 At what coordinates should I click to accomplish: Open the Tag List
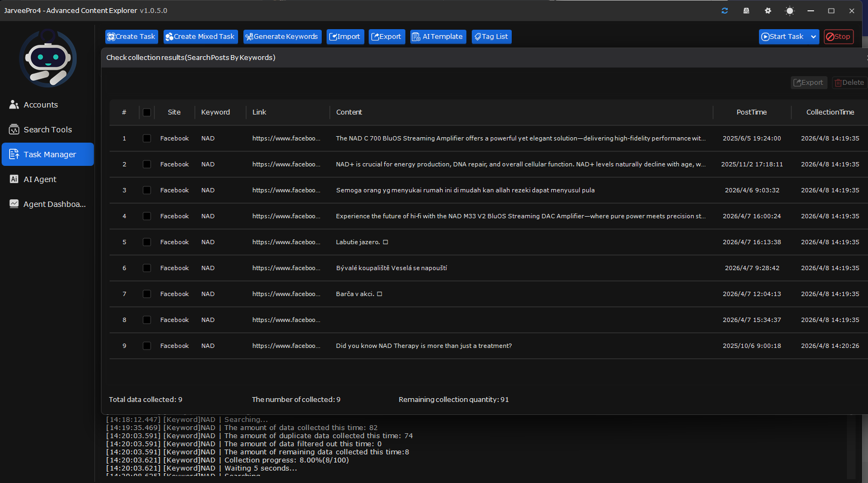click(491, 37)
